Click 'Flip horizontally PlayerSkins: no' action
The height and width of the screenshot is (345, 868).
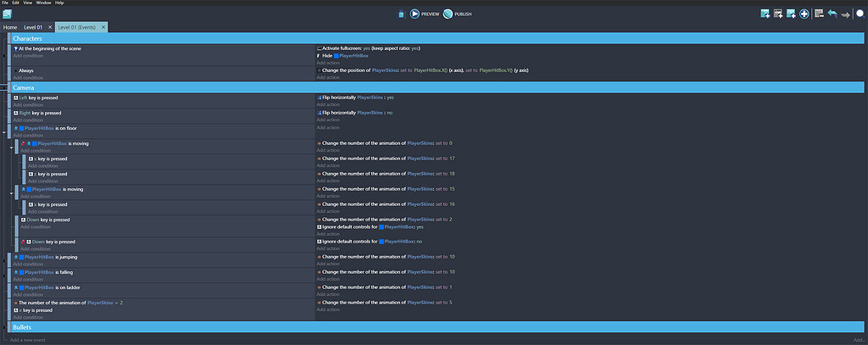354,113
